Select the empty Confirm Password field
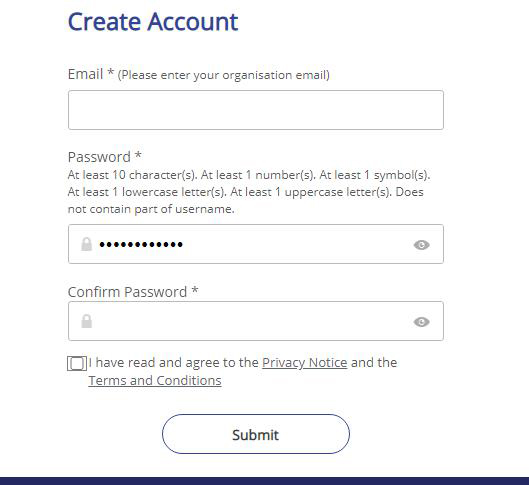 click(x=256, y=321)
